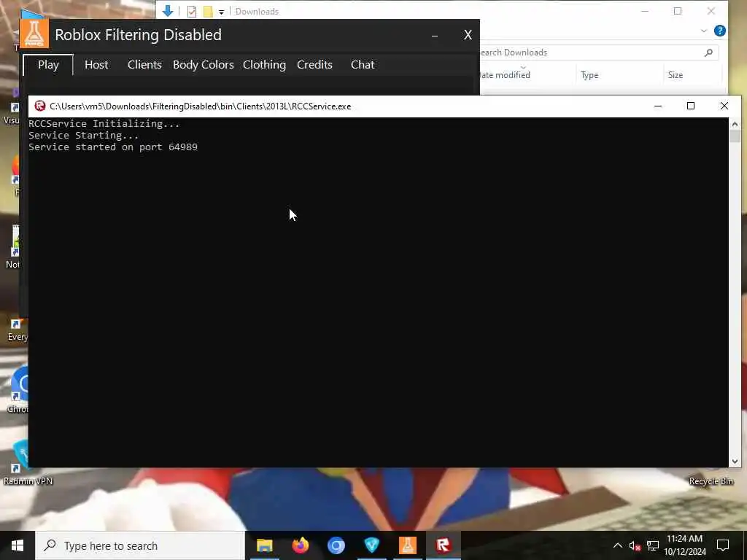Show hidden system tray icons
Image resolution: width=747 pixels, height=560 pixels.
(617, 545)
